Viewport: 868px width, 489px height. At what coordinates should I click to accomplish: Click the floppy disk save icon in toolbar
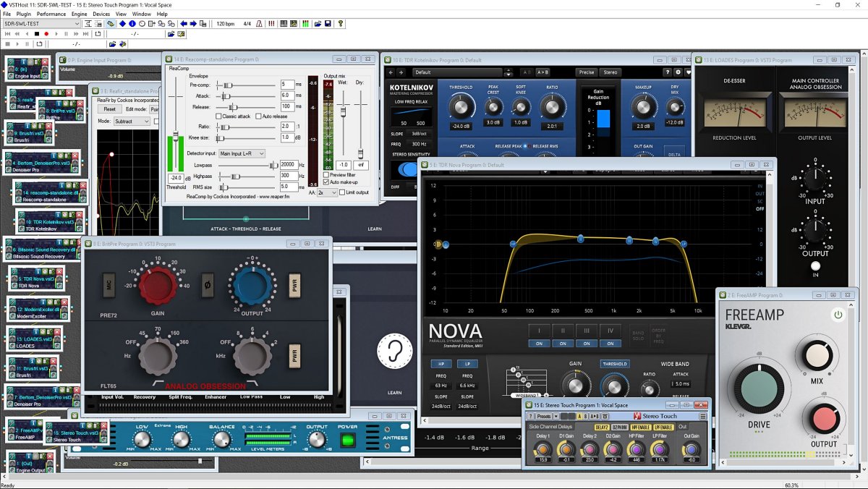tap(328, 24)
